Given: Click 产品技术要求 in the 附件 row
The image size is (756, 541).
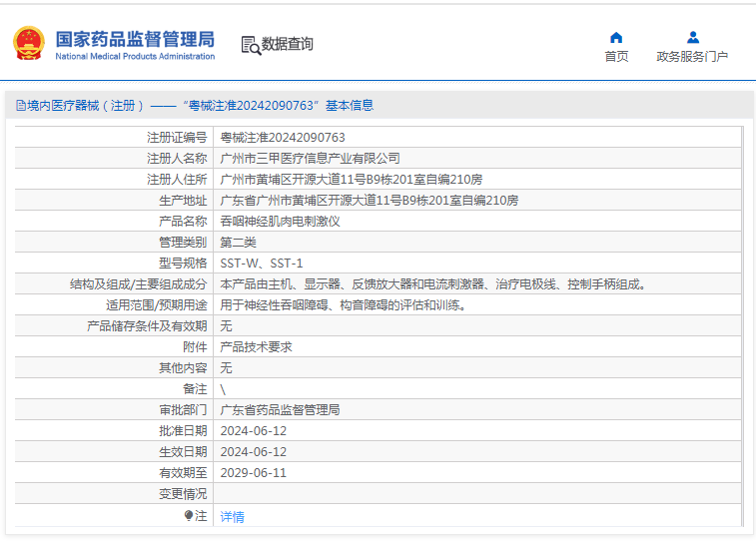Looking at the screenshot, I should [256, 347].
